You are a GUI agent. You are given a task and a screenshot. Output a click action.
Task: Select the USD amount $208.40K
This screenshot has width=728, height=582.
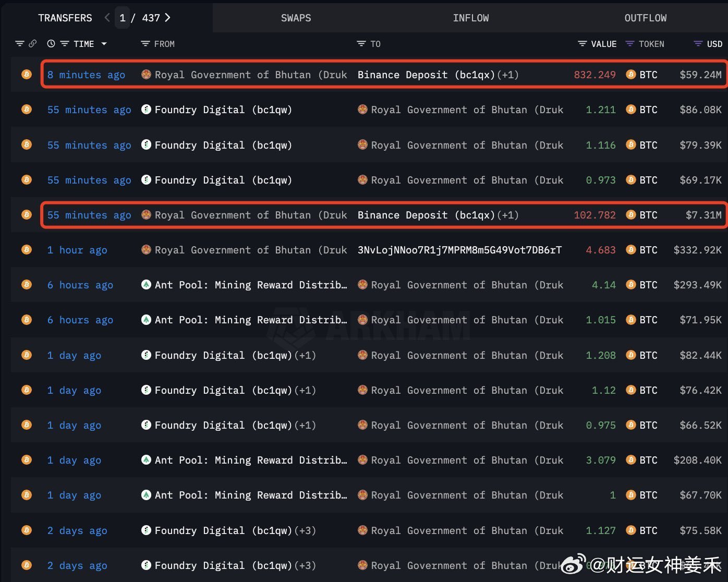(698, 460)
